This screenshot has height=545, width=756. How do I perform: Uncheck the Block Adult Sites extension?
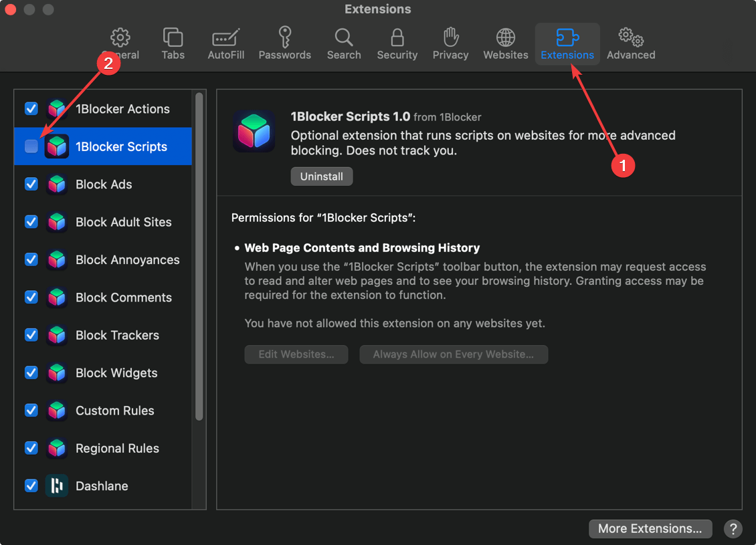[x=31, y=222]
